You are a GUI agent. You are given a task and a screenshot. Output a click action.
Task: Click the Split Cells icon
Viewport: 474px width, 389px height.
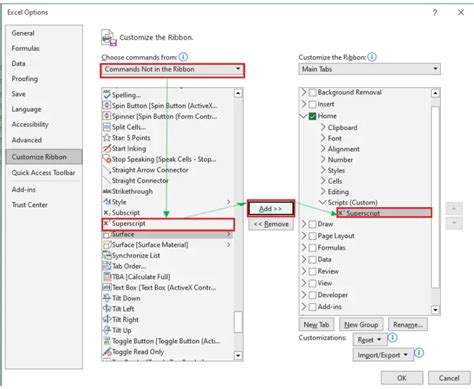click(107, 127)
